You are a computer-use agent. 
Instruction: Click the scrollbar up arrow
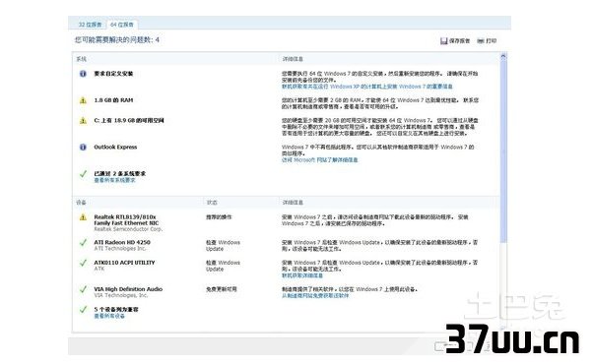click(x=503, y=57)
